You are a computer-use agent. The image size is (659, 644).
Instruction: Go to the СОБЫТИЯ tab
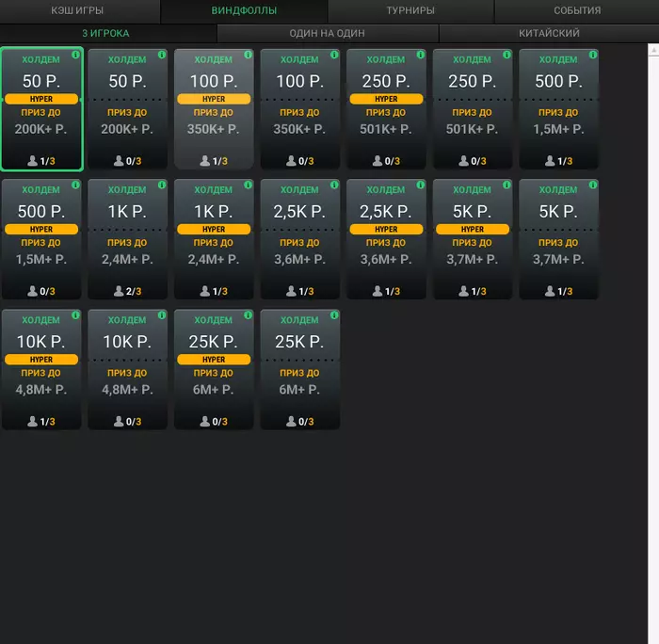(x=577, y=10)
